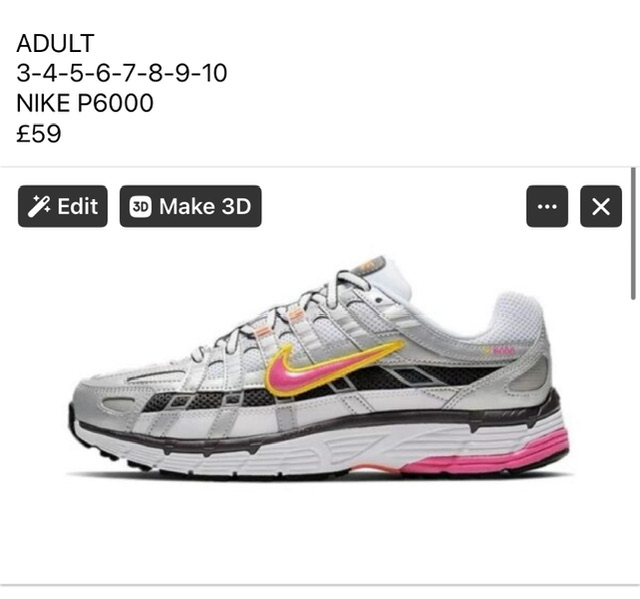Click the Make 3D button label text
The image size is (640, 599).
coord(205,206)
